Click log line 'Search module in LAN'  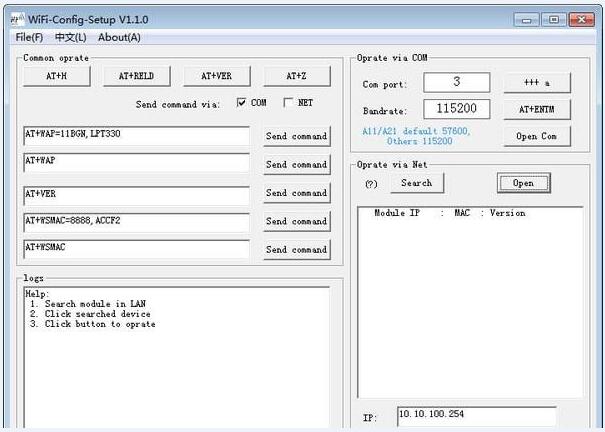(x=88, y=304)
